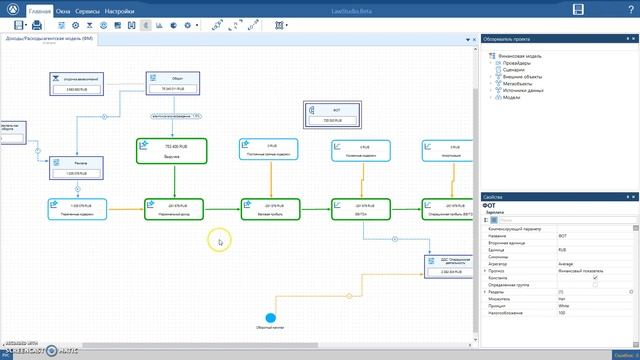The height and width of the screenshot is (360, 640).
Task: Expand the Метаобъекты tree node
Action: (x=491, y=84)
